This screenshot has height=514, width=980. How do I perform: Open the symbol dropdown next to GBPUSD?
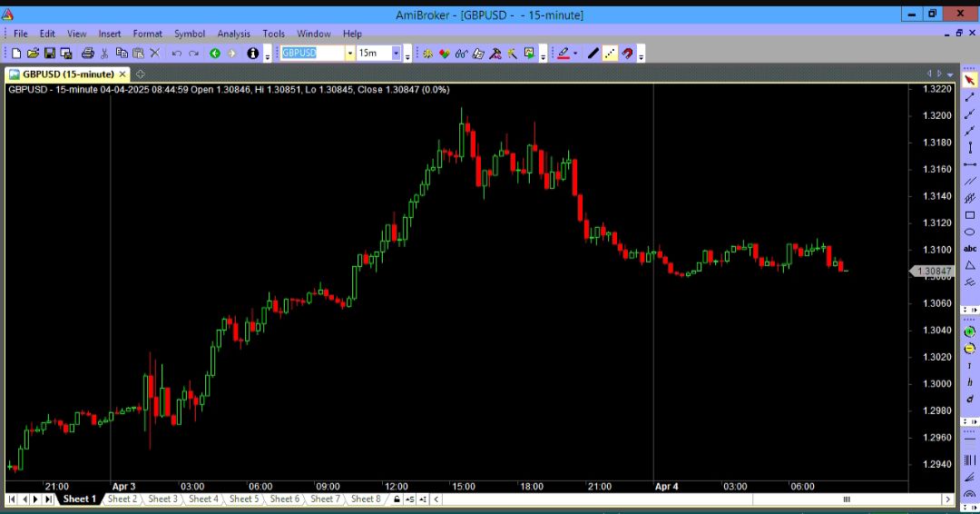[350, 54]
